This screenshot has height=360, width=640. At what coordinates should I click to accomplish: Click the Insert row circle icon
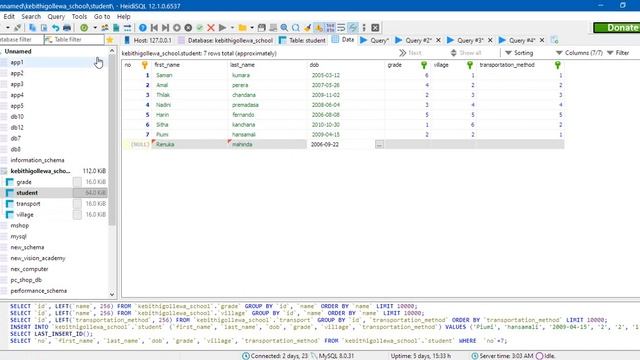click(177, 28)
